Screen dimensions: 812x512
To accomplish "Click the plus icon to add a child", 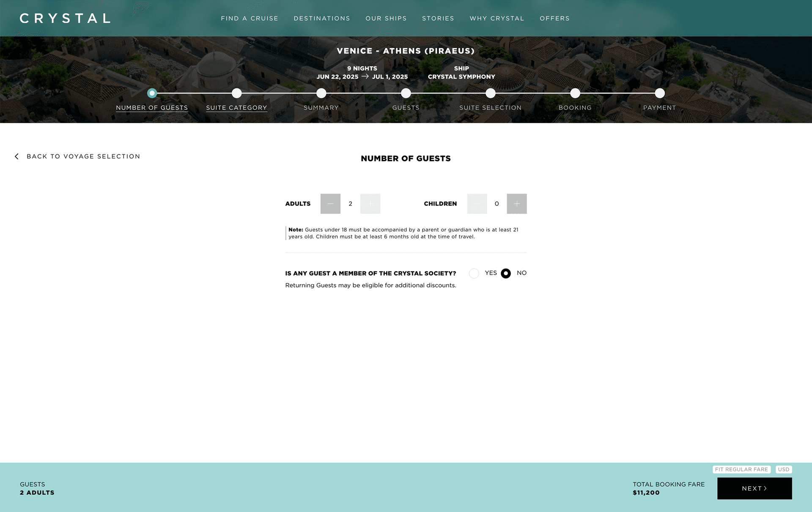I will tap(516, 203).
